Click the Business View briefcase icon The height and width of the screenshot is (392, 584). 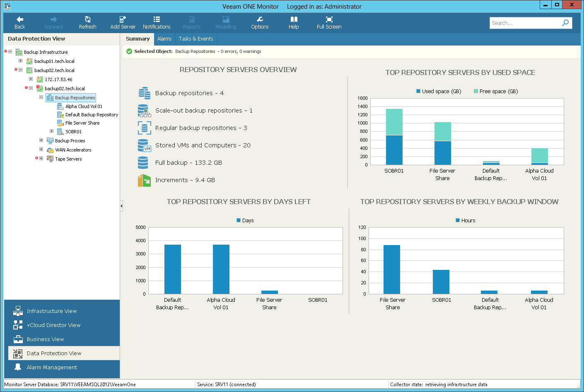pyautogui.click(x=18, y=339)
